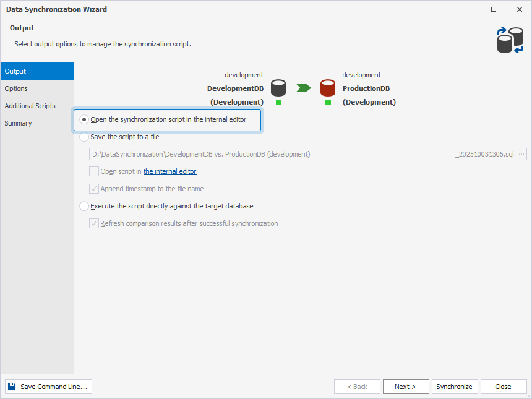Open the Additional Scripts page
Viewport: 532px width, 399px height.
[x=28, y=106]
